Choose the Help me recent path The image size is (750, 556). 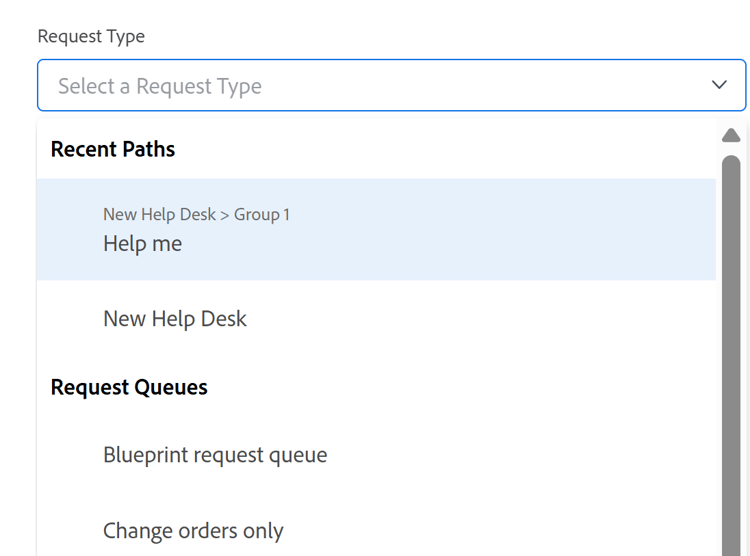pyautogui.click(x=376, y=230)
